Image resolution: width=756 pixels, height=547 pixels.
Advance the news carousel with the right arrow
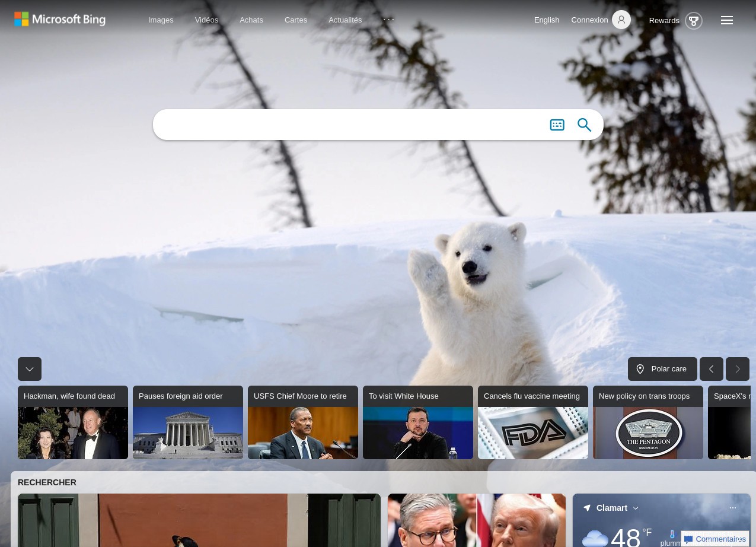pyautogui.click(x=737, y=368)
